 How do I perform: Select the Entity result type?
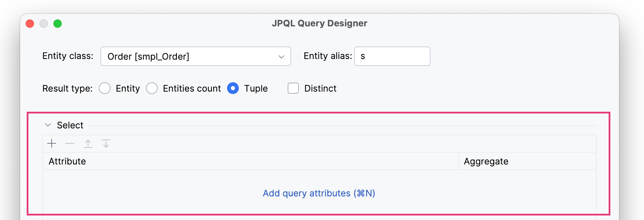pyautogui.click(x=105, y=88)
